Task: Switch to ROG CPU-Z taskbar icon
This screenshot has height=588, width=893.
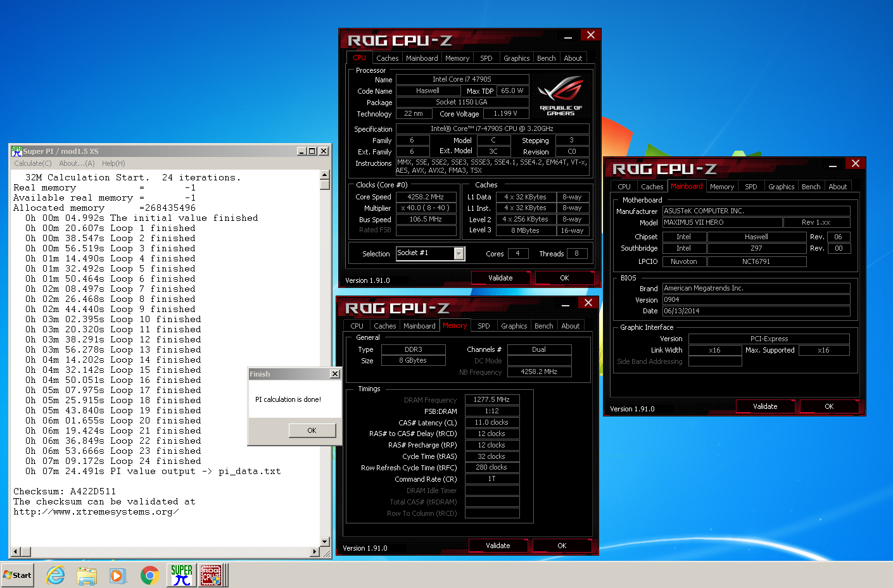Action: (211, 575)
